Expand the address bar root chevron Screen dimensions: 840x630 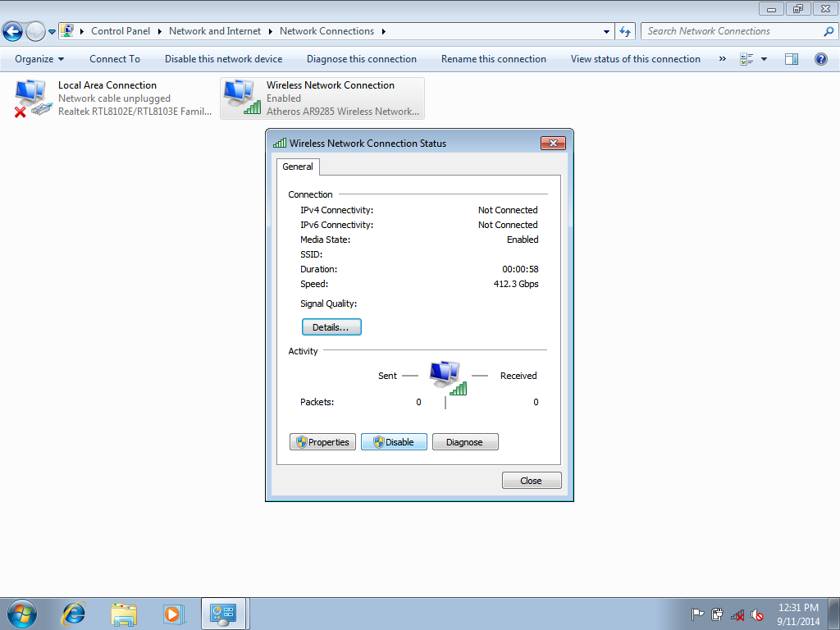(x=82, y=31)
